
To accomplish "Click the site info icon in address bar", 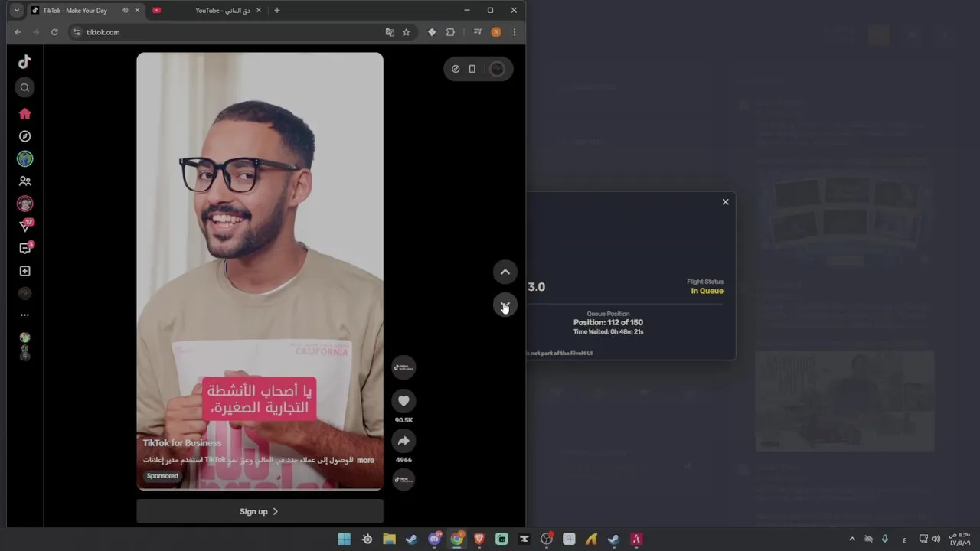I will (x=76, y=32).
